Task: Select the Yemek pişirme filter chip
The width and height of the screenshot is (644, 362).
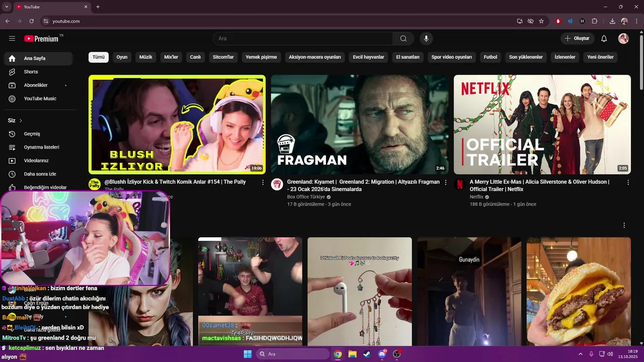Action: (261, 57)
